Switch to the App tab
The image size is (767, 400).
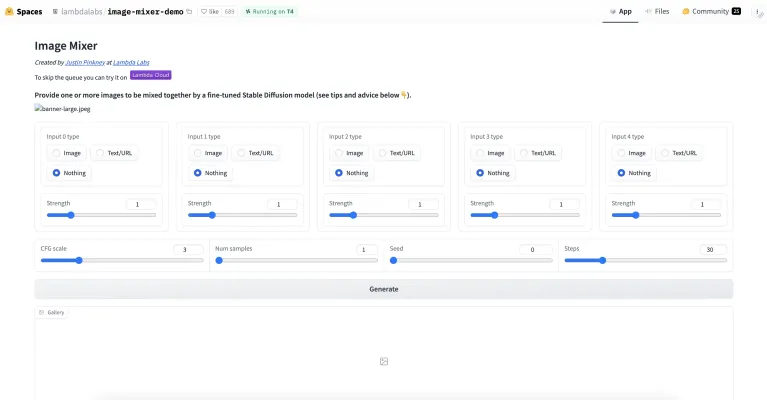[620, 12]
